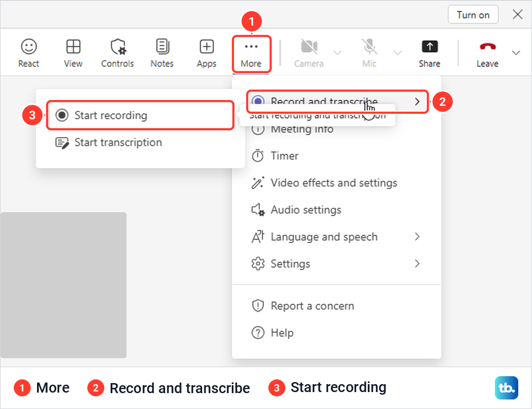Open Audio settings

pos(337,210)
